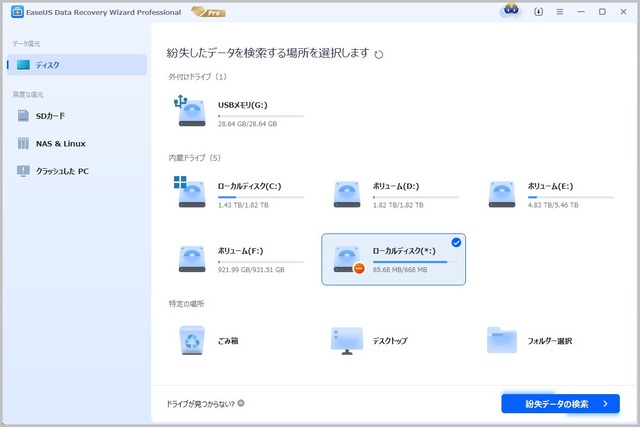
Task: Click the 内蔵ドライブ (5) section heading
Action: [195, 158]
